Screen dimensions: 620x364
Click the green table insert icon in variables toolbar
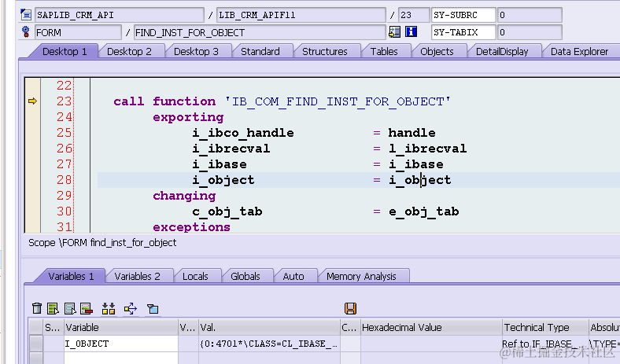[53, 308]
